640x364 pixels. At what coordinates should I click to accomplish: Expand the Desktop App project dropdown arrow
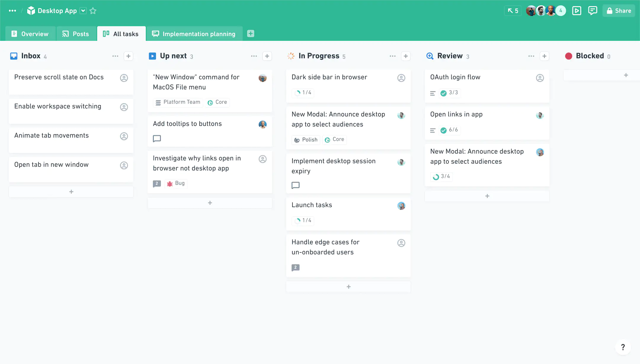[x=83, y=11]
